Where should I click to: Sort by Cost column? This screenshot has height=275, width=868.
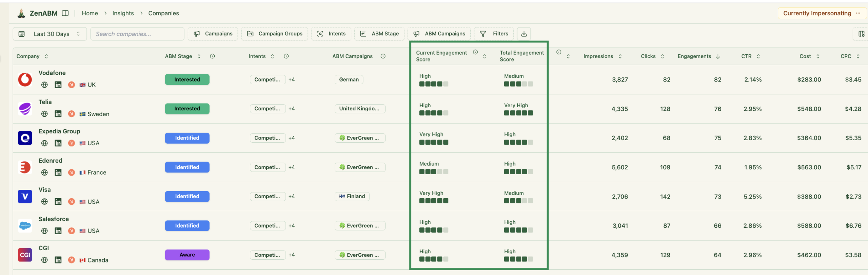point(818,56)
